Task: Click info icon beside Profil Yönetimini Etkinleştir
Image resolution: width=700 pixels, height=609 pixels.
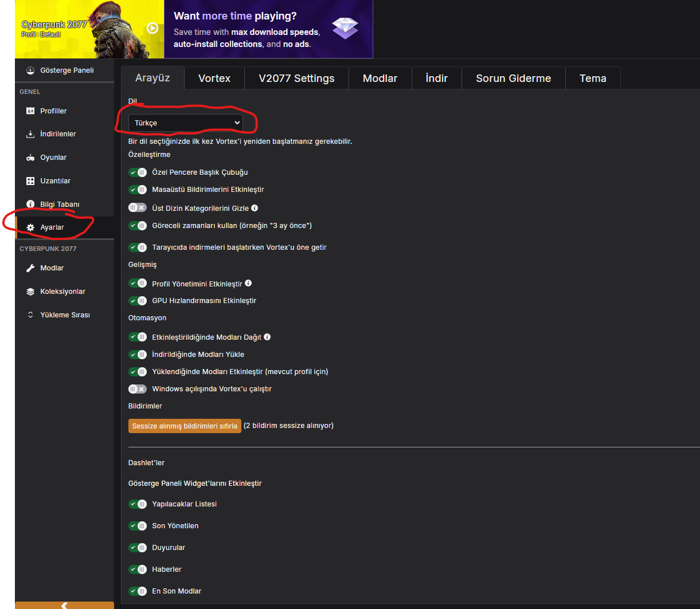Action: 248,284
